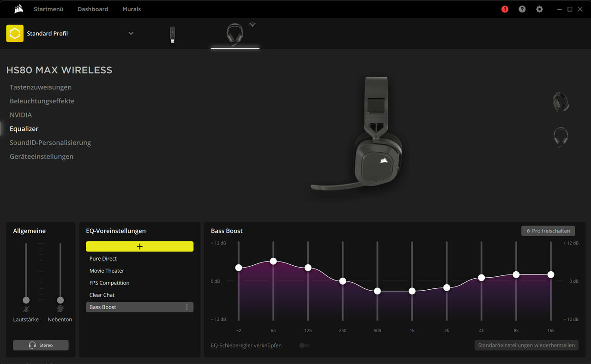Screen dimensions: 591x364
Task: Click the yellow Standard Profil hexagon icon
Action: click(x=15, y=33)
